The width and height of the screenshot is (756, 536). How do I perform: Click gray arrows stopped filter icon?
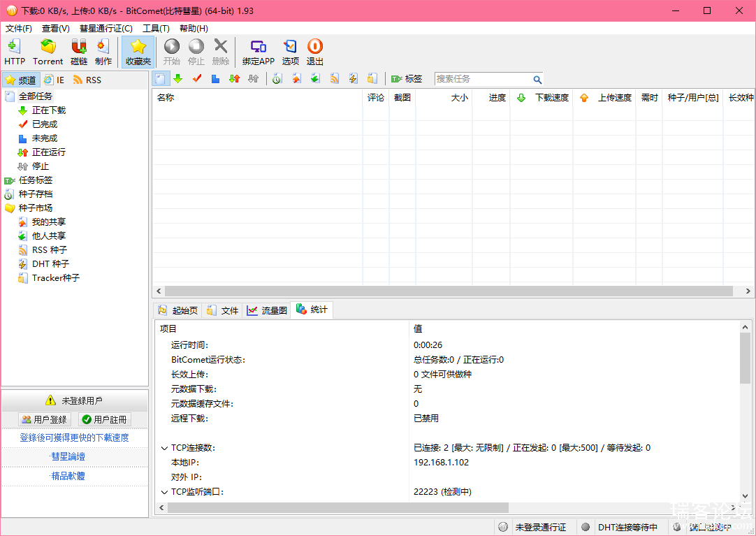coord(253,78)
